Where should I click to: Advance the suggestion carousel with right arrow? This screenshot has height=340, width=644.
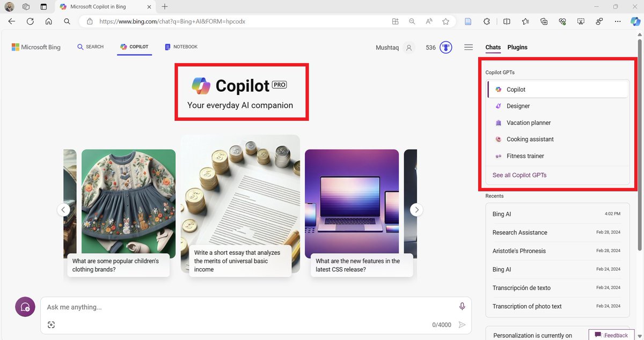coord(416,210)
